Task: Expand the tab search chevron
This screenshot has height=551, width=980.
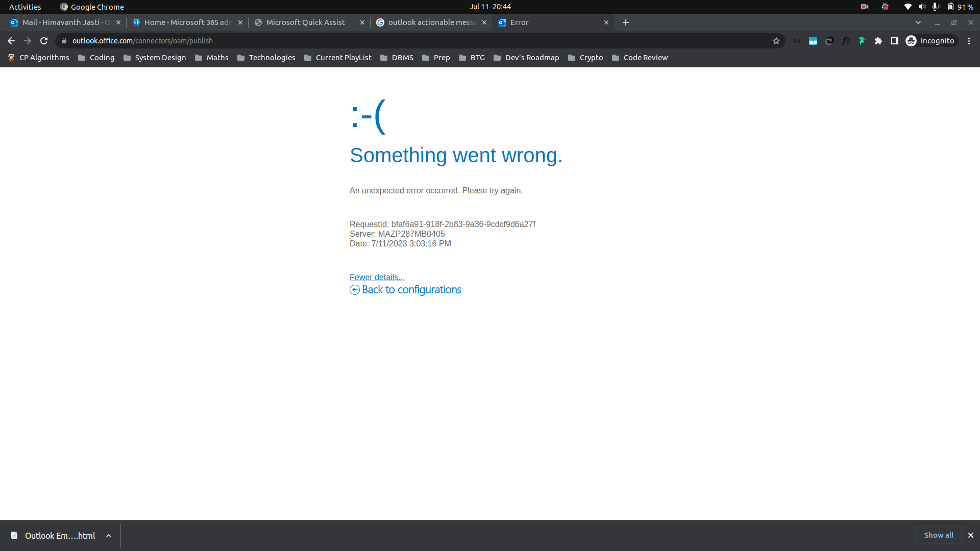Action: 919,22
